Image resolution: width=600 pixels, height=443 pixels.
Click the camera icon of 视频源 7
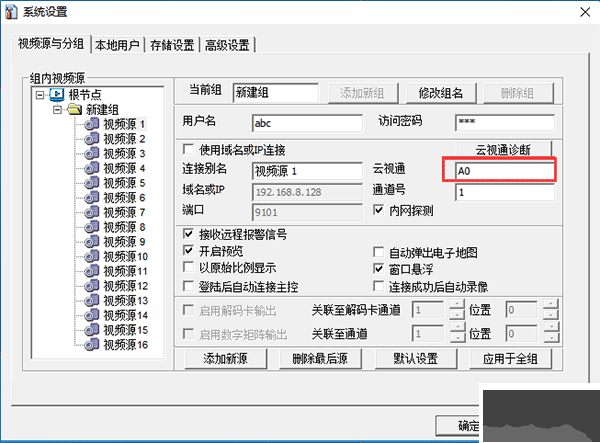pyautogui.click(x=92, y=212)
